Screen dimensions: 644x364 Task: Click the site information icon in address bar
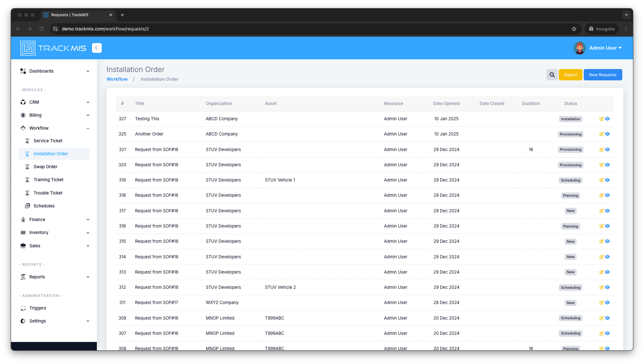pyautogui.click(x=55, y=29)
